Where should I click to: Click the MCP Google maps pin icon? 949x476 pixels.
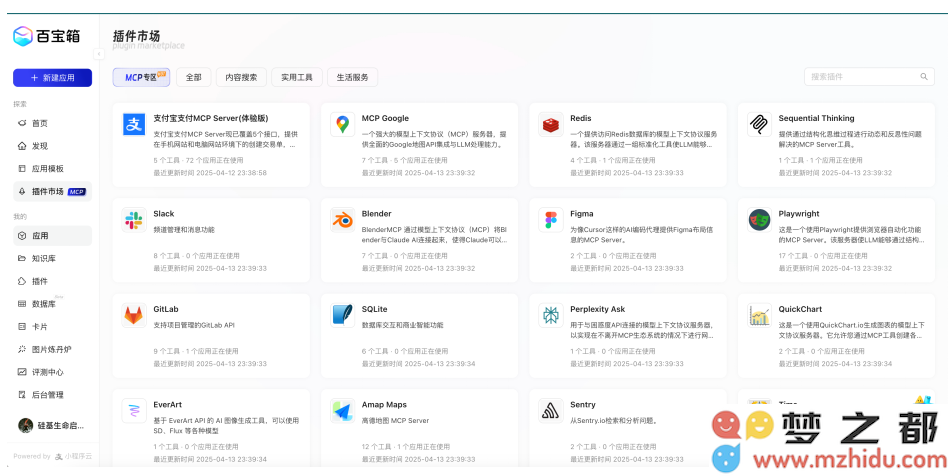(x=343, y=124)
